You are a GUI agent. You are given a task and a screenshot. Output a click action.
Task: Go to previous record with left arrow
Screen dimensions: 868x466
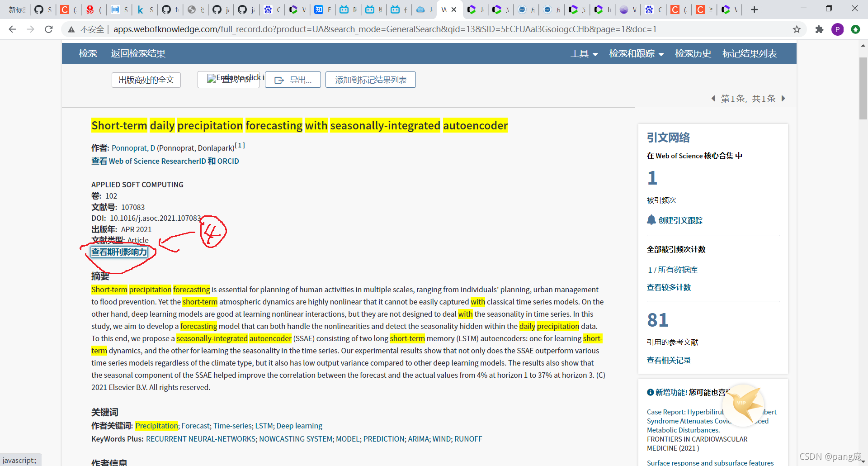click(713, 98)
